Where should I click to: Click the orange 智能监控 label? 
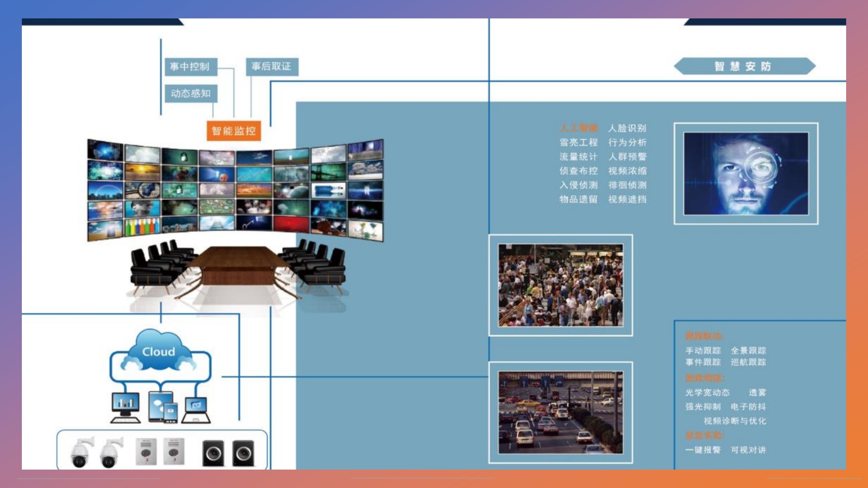tap(234, 131)
